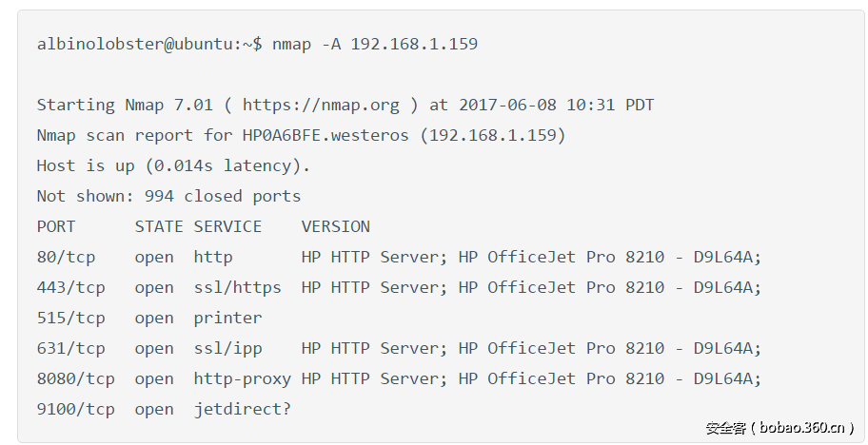Click the 994 closed ports text

[x=223, y=196]
